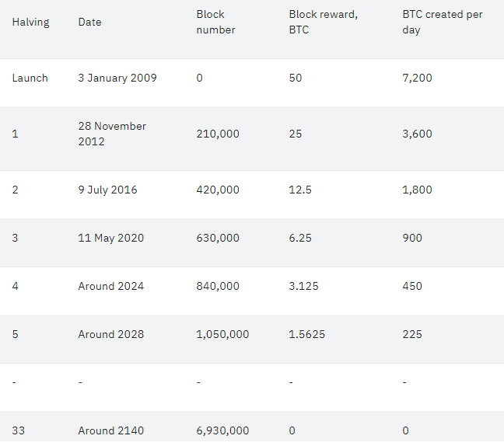
Task: Click the block number '630,000'
Action: pos(218,238)
